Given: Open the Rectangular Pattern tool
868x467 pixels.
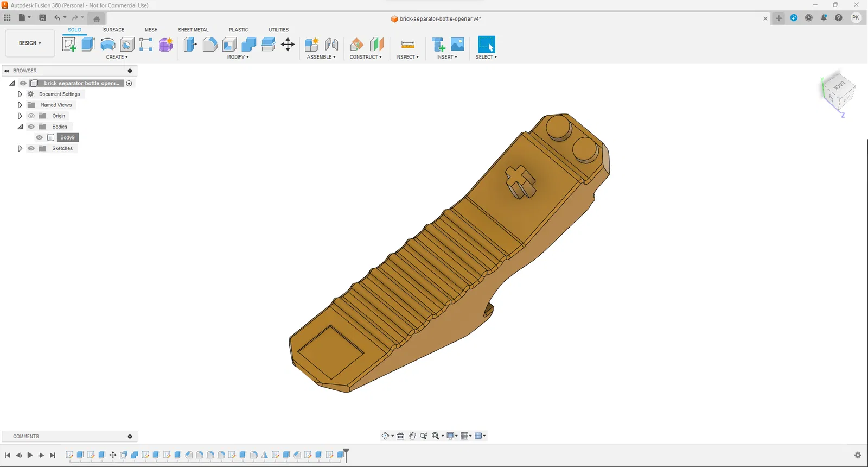Looking at the screenshot, I should pyautogui.click(x=146, y=45).
